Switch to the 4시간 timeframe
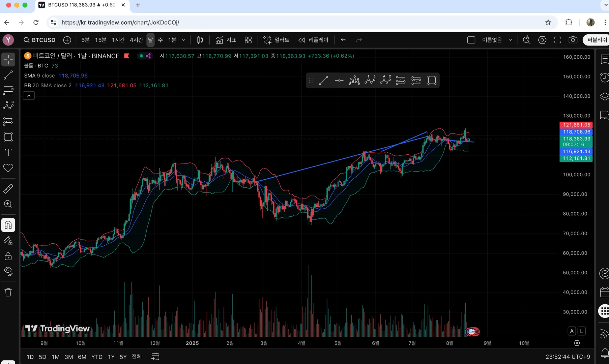 tap(137, 40)
